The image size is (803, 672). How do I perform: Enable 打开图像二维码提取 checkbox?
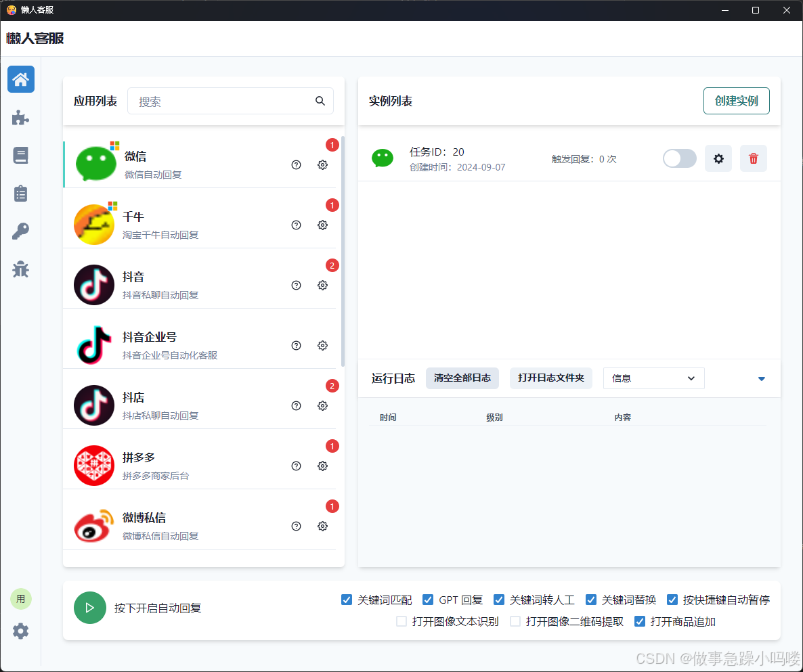pyautogui.click(x=515, y=621)
